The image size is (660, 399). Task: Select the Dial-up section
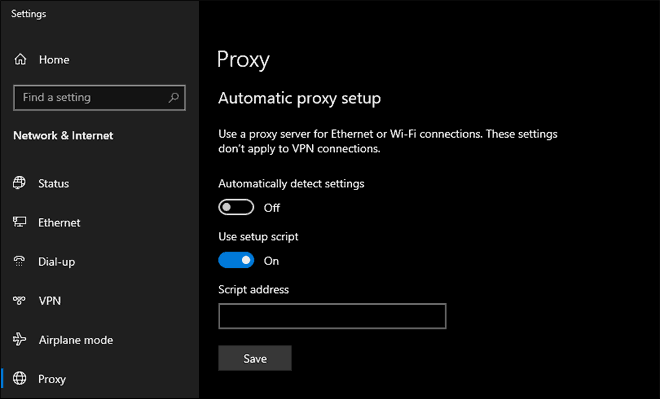[x=56, y=262]
